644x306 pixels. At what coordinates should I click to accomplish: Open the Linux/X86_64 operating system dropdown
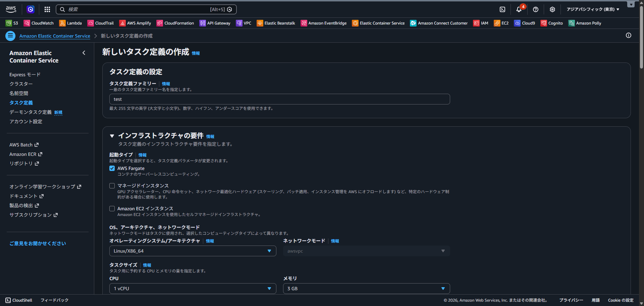pyautogui.click(x=193, y=251)
